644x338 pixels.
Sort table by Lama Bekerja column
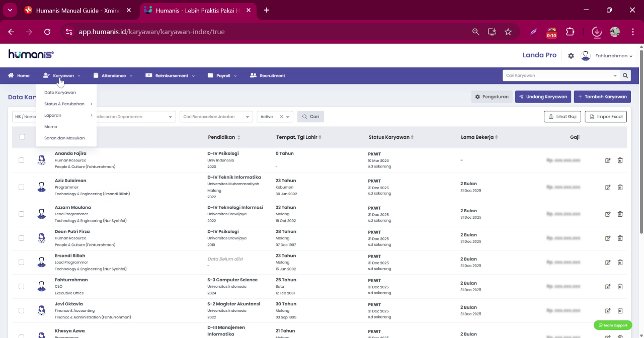[x=479, y=137]
